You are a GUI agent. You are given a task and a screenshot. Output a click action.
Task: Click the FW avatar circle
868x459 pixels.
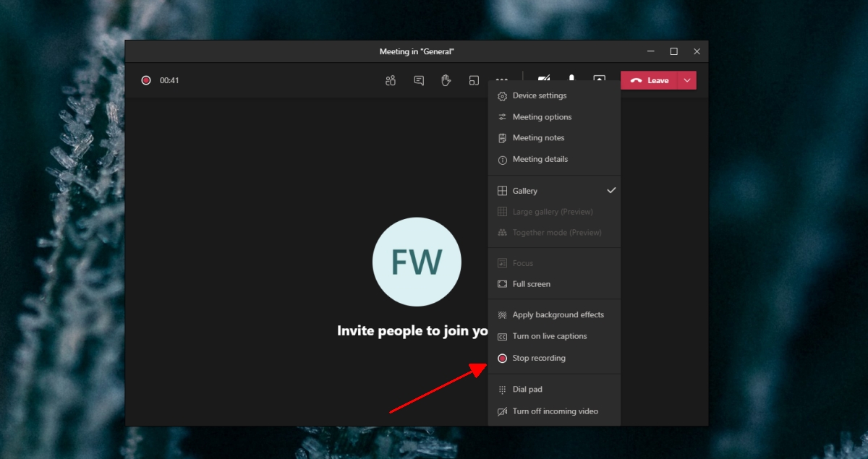point(417,262)
